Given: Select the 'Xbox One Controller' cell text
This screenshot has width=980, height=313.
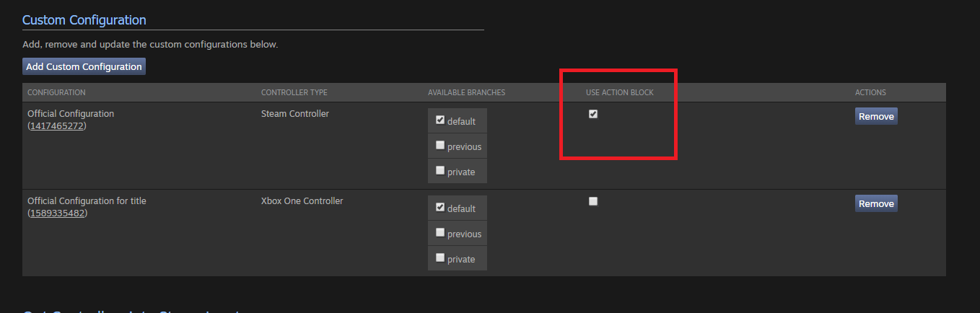Looking at the screenshot, I should [x=302, y=201].
